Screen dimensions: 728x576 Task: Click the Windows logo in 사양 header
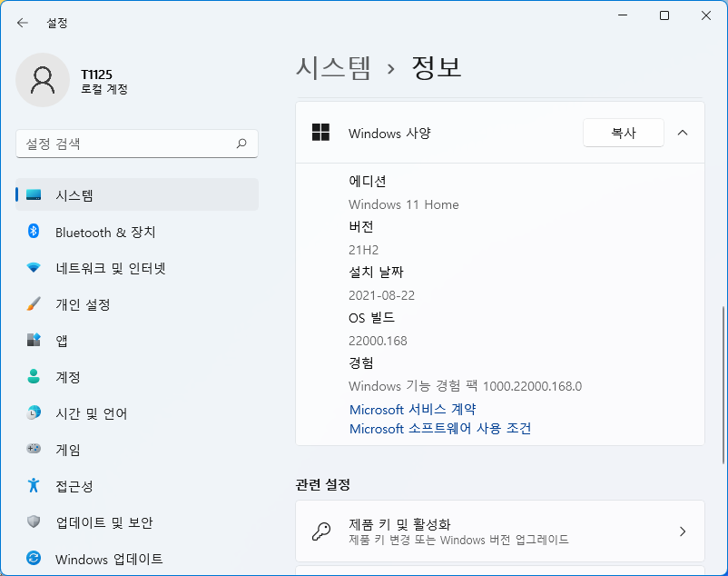320,133
